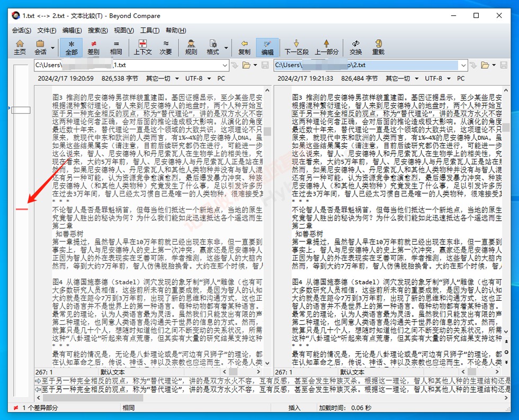Click the right pane vertical scrollbar thumb
Image resolution: width=519 pixels, height=420 pixels.
[506, 128]
